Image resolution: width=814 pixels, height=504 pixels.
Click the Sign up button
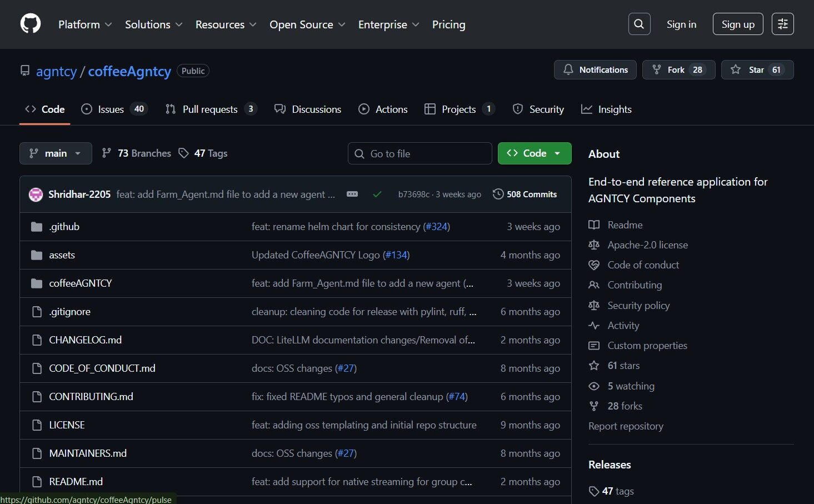point(737,24)
